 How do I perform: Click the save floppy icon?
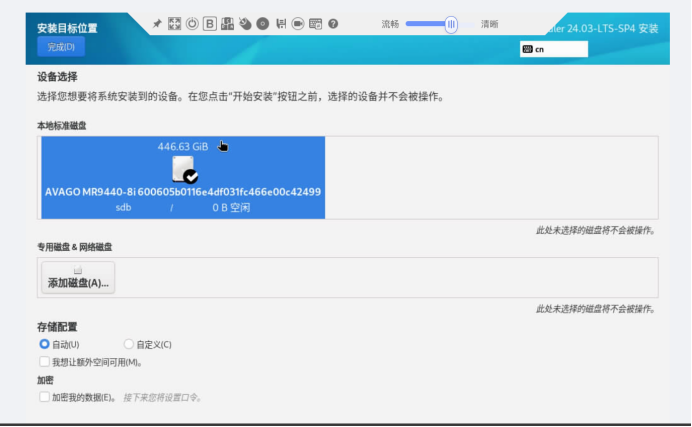[x=281, y=24]
